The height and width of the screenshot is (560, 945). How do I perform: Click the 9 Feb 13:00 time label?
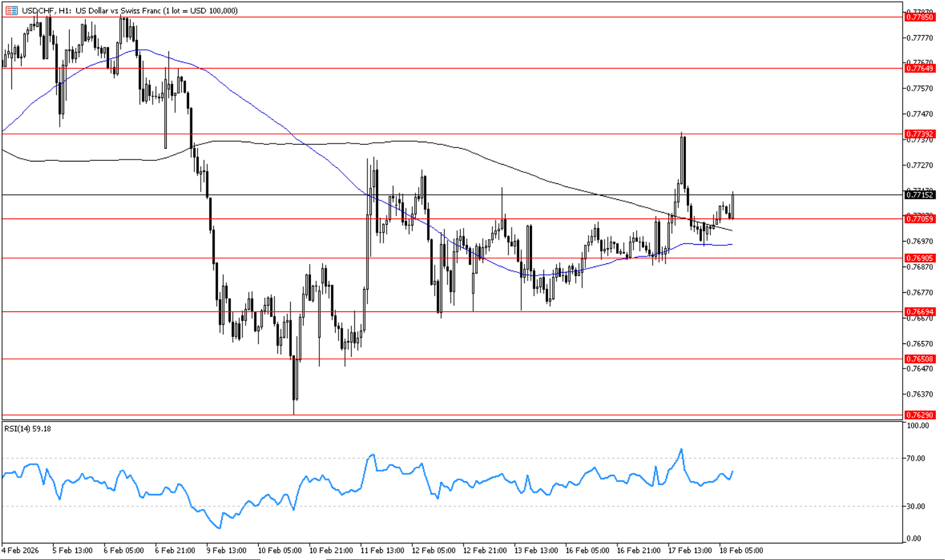click(x=226, y=550)
